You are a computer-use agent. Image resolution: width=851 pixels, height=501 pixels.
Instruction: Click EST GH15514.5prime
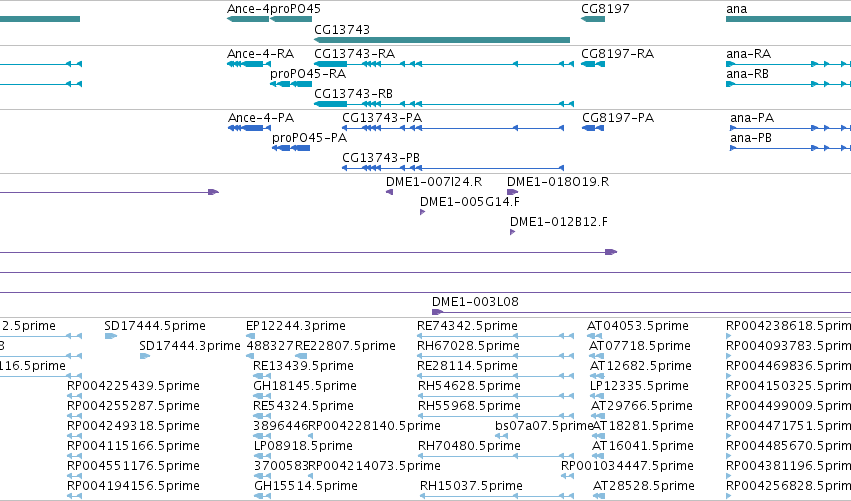pos(262,496)
